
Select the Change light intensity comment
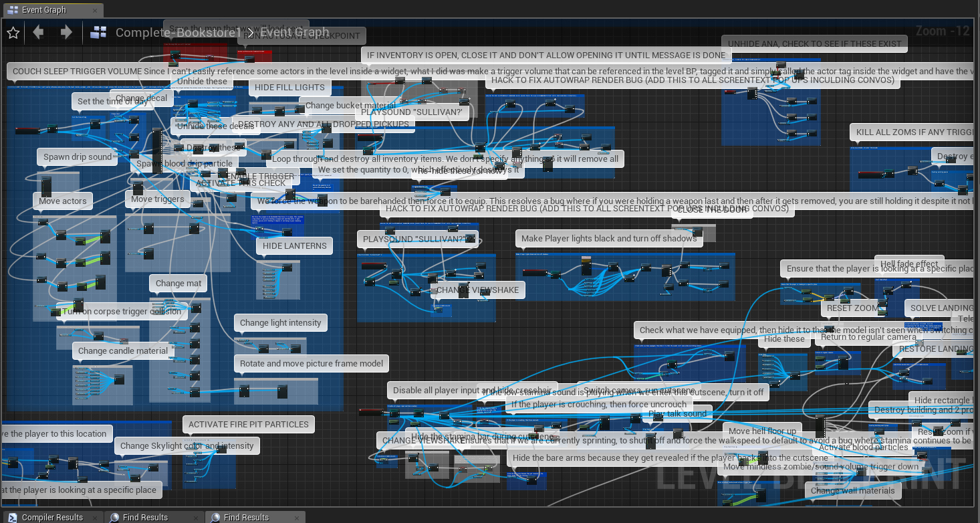[281, 323]
